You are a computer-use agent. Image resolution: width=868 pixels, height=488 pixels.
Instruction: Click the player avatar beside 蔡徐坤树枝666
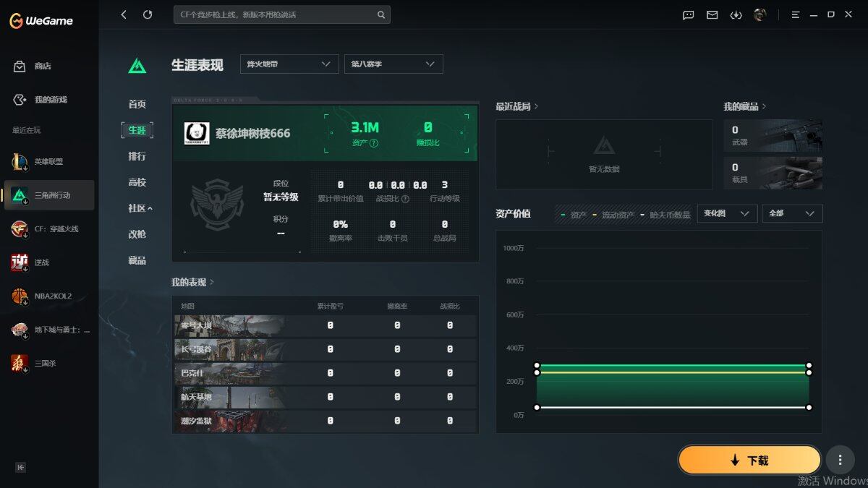197,134
